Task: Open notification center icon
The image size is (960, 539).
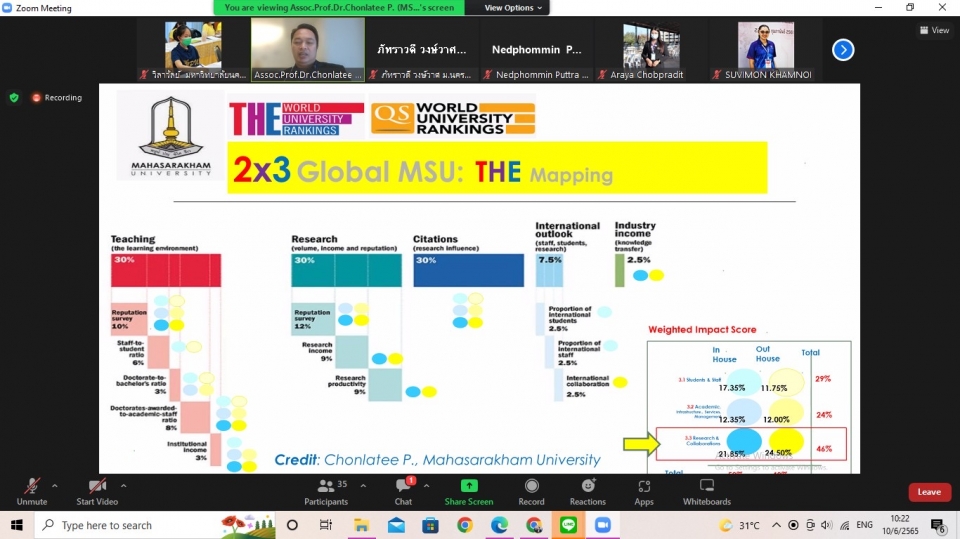Action: pos(938,525)
